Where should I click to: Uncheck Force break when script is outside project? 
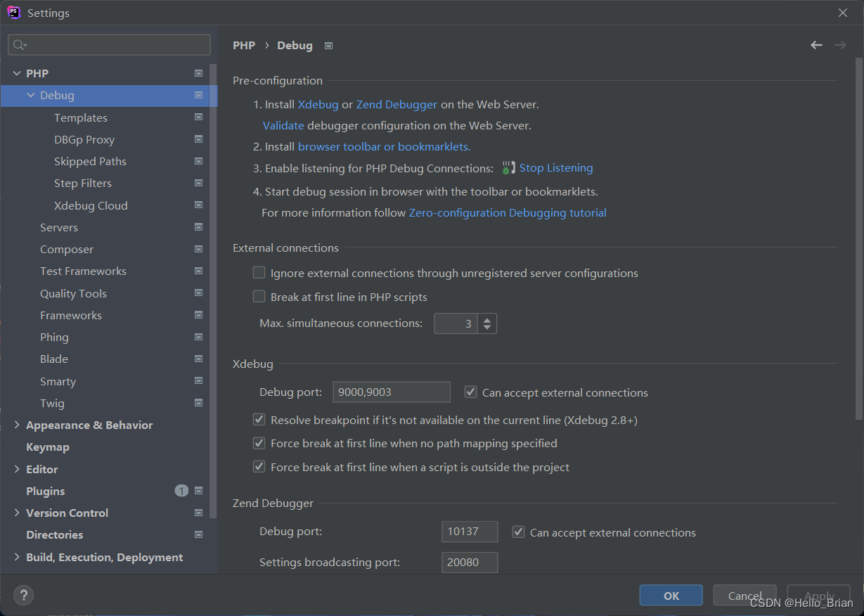[259, 467]
